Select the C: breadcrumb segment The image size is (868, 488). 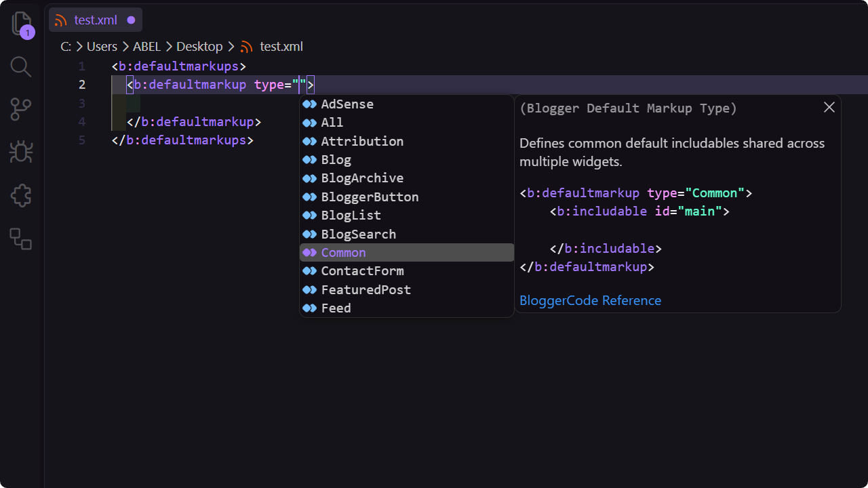click(66, 47)
